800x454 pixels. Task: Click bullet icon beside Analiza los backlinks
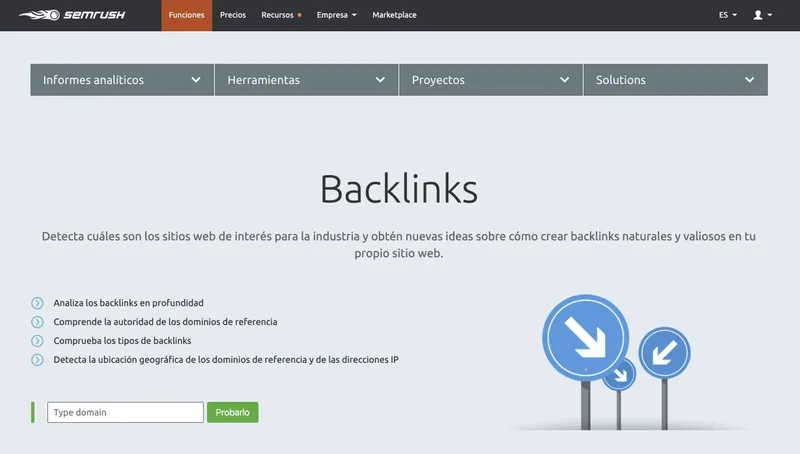(x=37, y=303)
